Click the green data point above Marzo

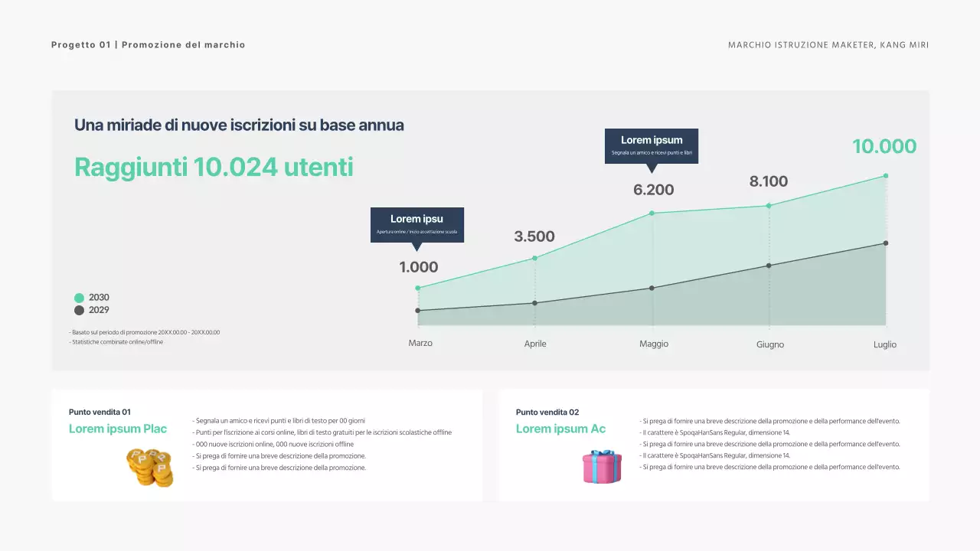[417, 287]
